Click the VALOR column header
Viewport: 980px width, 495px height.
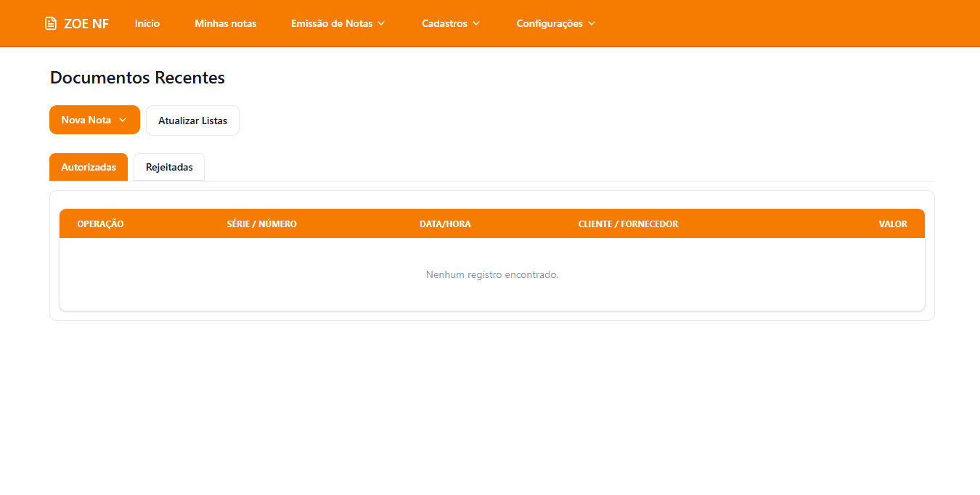click(893, 224)
